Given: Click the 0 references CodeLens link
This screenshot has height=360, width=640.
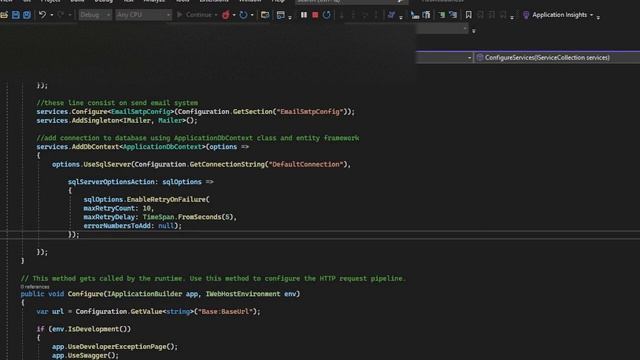Looking at the screenshot, I should pyautogui.click(x=35, y=287).
